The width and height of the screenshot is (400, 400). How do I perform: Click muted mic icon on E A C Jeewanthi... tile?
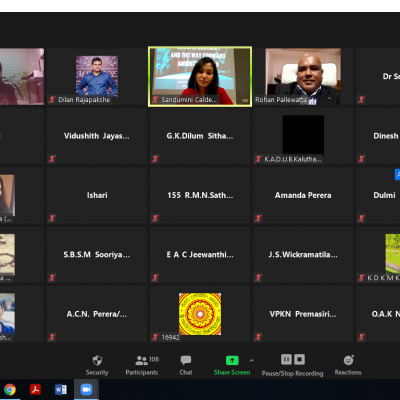(x=155, y=277)
